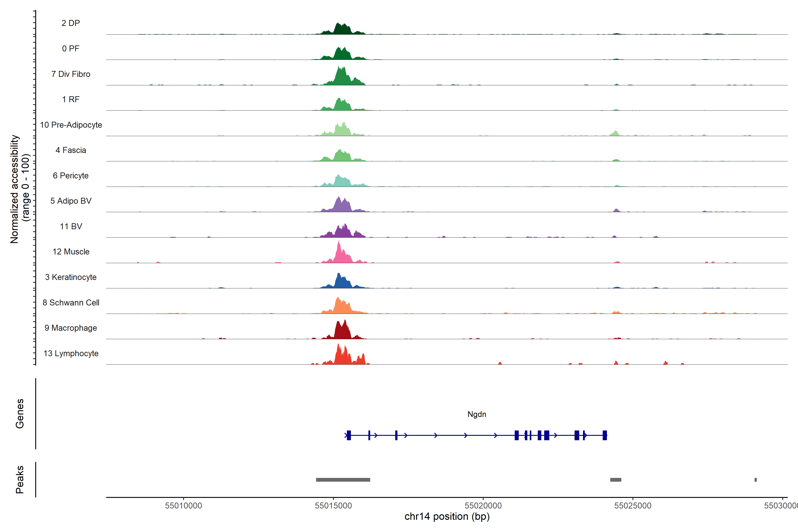798x532 pixels.
Task: Click the last exon of Ngdn gene
Action: click(x=605, y=435)
